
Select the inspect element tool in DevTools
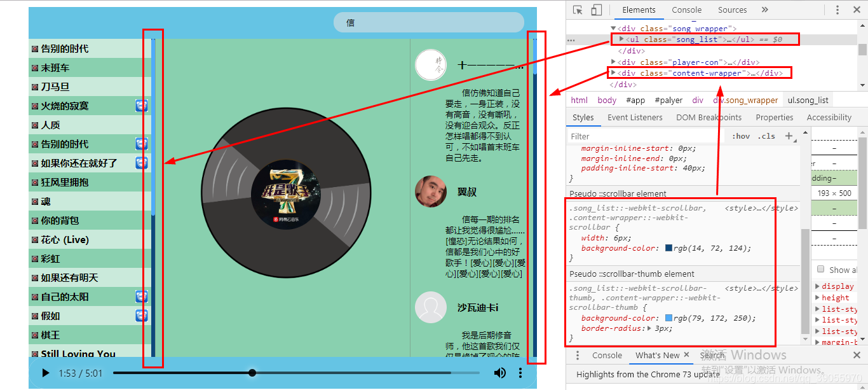point(579,10)
